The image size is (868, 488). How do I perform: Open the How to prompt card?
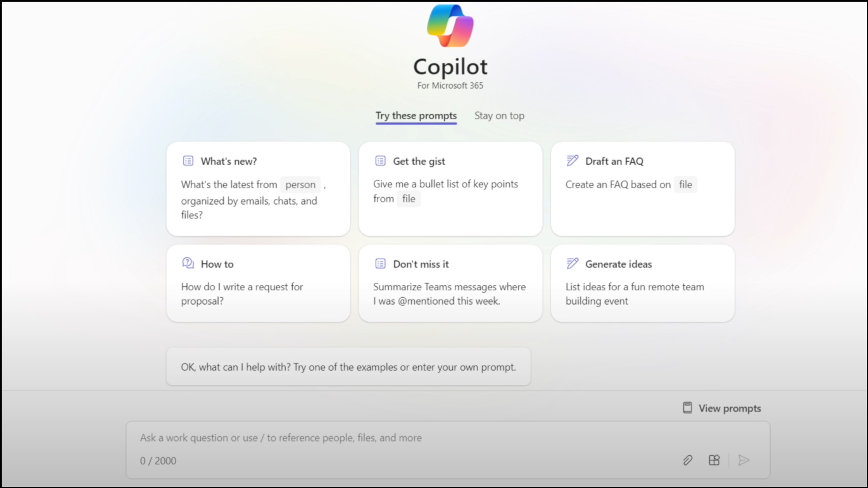(258, 283)
